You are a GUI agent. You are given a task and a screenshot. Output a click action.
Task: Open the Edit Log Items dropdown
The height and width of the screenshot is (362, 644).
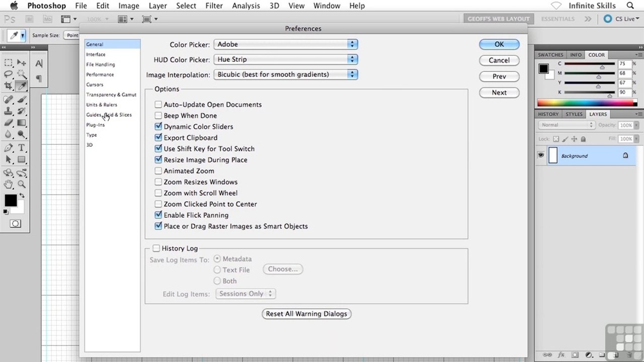tap(246, 294)
